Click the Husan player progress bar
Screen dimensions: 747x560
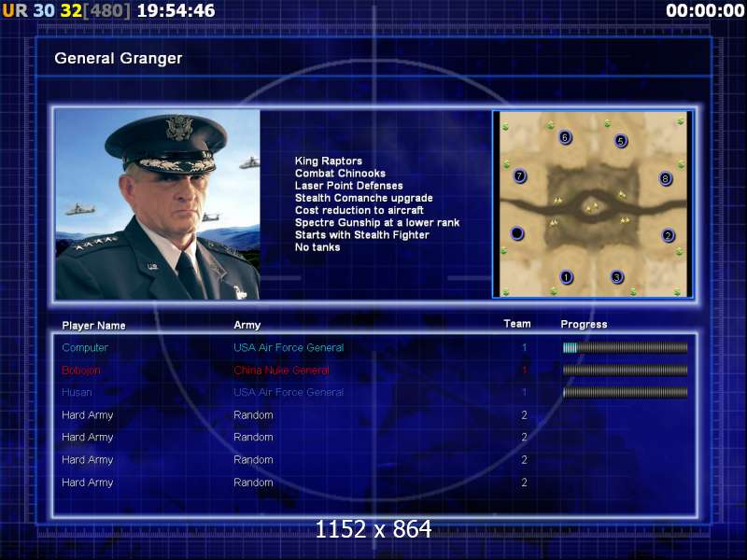click(x=625, y=392)
